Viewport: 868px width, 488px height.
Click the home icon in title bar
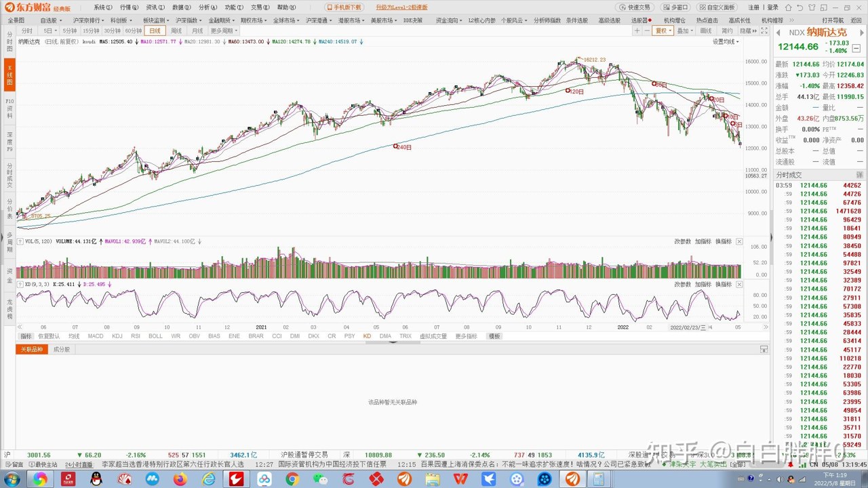tap(788, 7)
